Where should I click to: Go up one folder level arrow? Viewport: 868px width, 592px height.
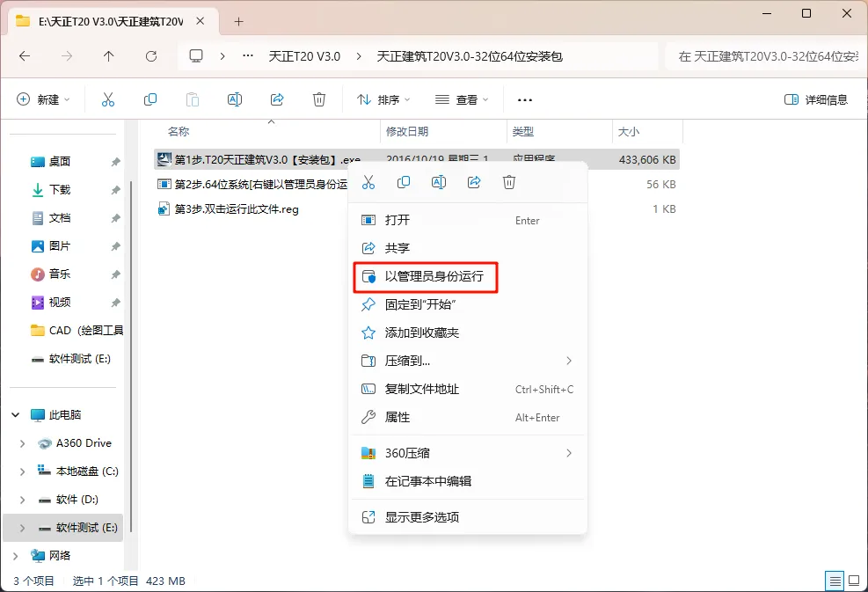tap(108, 56)
